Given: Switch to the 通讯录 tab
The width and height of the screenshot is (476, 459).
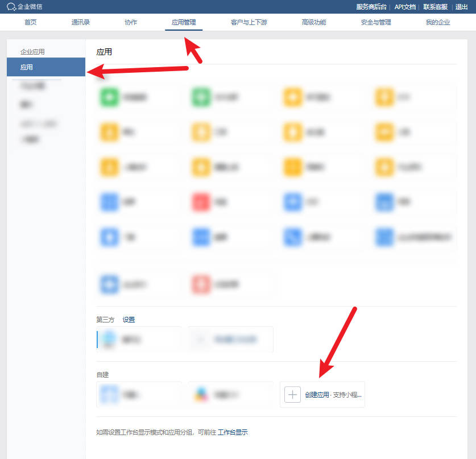Looking at the screenshot, I should click(80, 22).
